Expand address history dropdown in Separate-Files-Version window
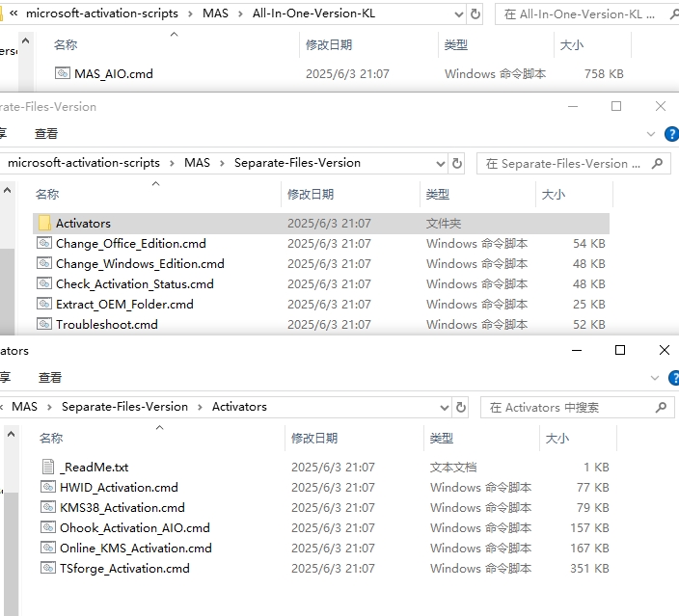Image resolution: width=679 pixels, height=616 pixels. 441,164
